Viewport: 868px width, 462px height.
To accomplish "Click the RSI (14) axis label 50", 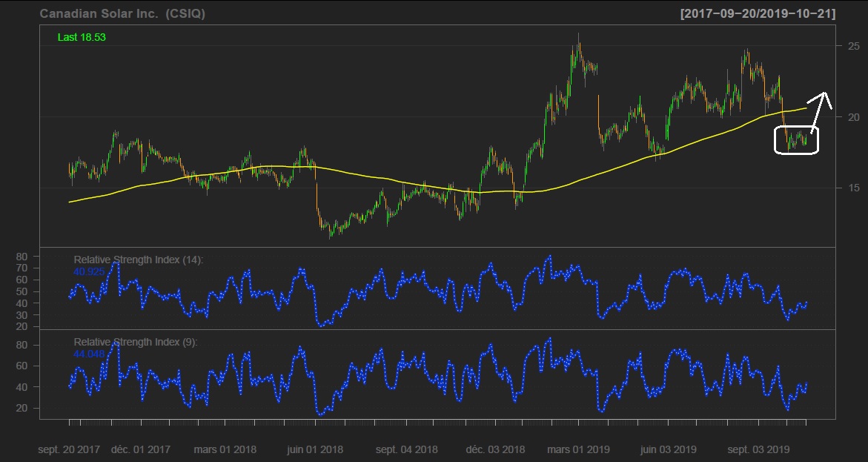I will (21, 291).
